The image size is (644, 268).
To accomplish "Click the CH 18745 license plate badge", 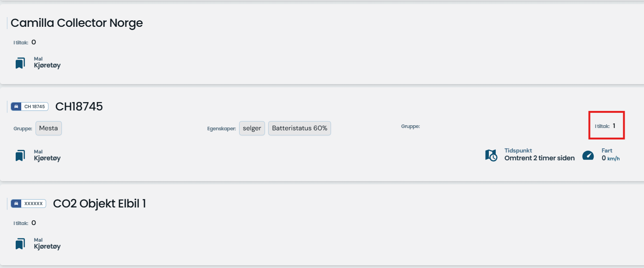I will pos(30,107).
